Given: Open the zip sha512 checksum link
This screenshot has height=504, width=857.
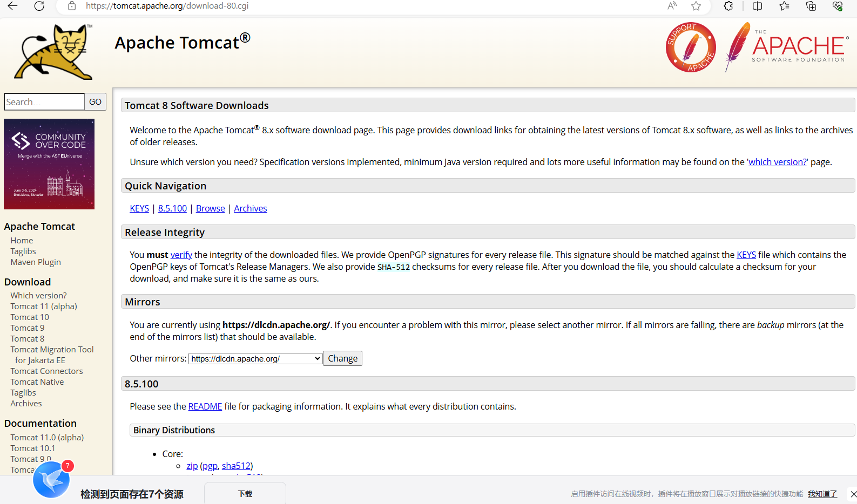Looking at the screenshot, I should point(236,466).
